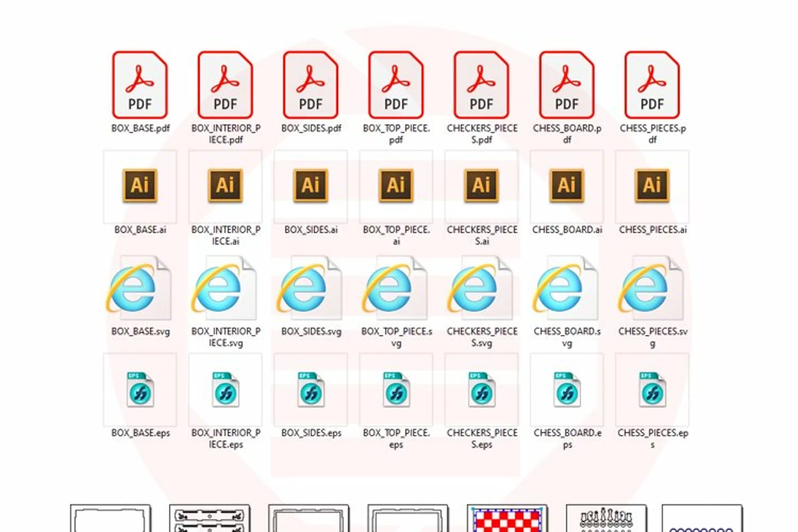Open the chess pieces outline thumbnail
The height and width of the screenshot is (532, 798).
coord(606,519)
